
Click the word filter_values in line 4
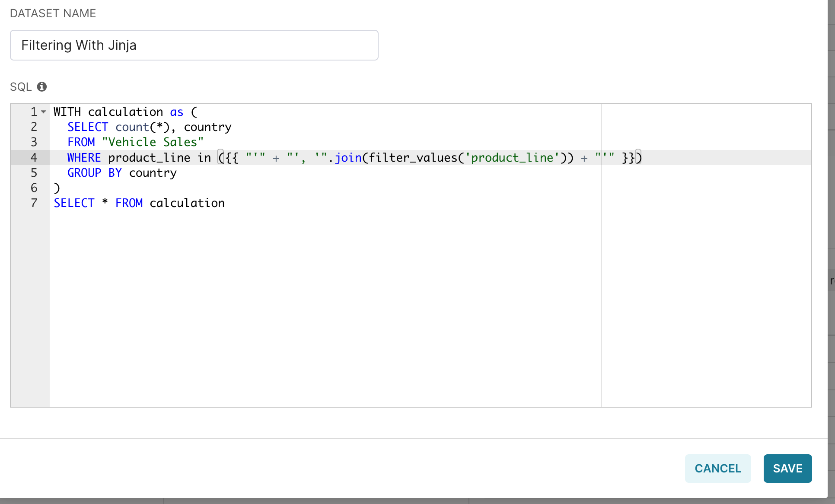point(413,158)
